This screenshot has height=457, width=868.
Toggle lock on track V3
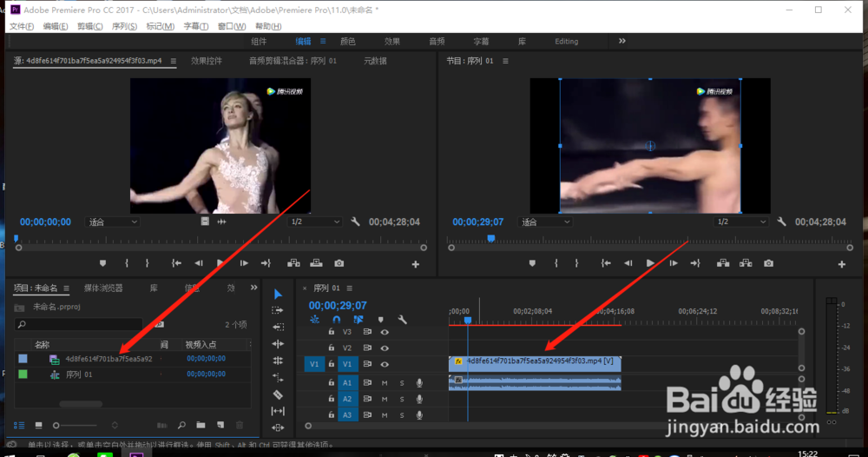coord(331,332)
